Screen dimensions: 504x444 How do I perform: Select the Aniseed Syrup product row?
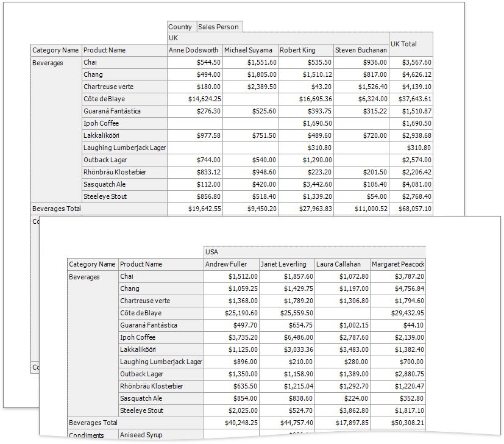(x=141, y=435)
